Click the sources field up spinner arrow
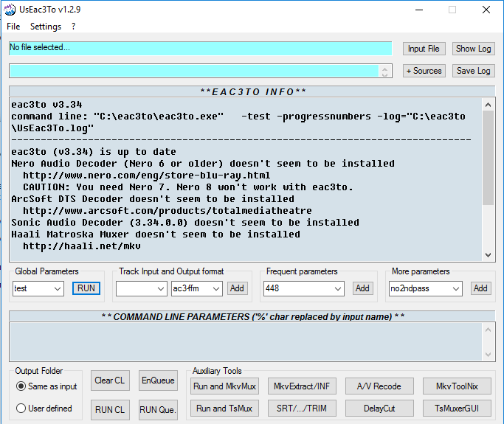 click(385, 68)
